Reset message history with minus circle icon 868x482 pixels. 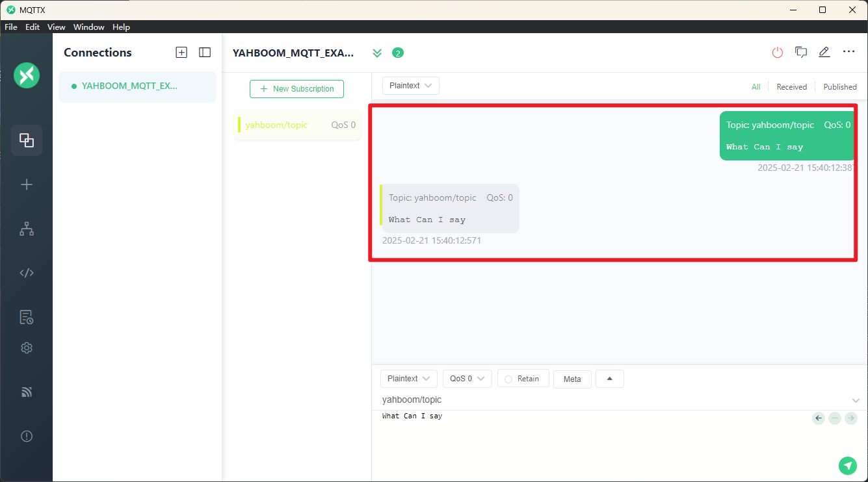click(x=835, y=418)
